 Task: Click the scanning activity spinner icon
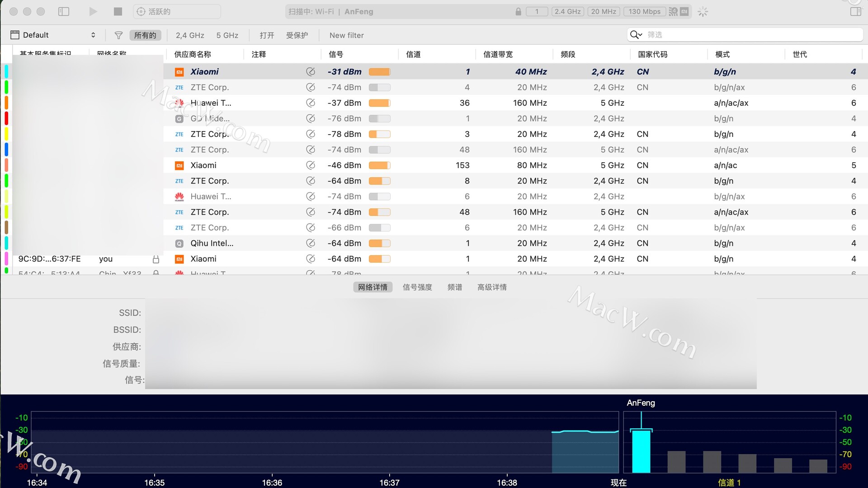pos(703,12)
